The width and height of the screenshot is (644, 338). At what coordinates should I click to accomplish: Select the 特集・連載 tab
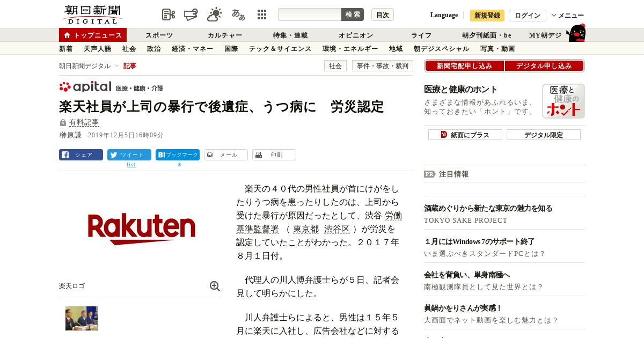click(290, 35)
